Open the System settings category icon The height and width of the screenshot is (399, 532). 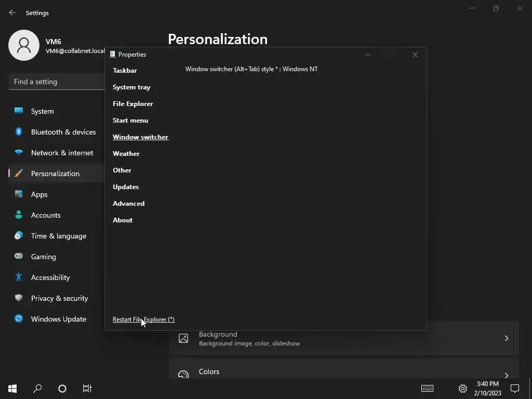(x=19, y=111)
